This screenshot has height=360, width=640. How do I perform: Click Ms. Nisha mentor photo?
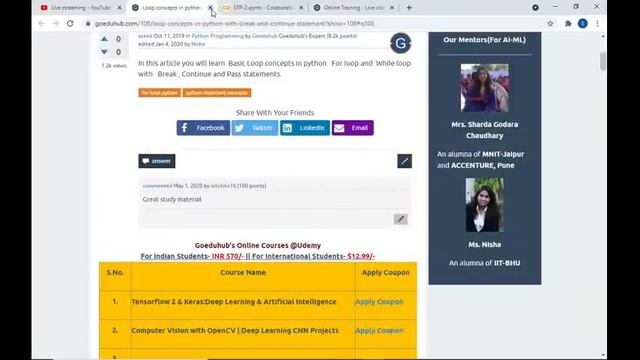[x=484, y=205]
